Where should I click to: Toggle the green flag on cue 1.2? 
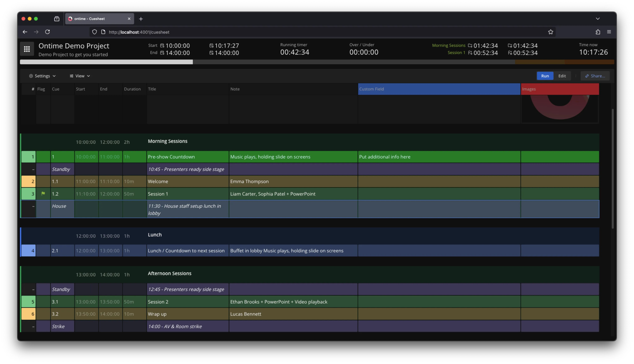pyautogui.click(x=43, y=194)
